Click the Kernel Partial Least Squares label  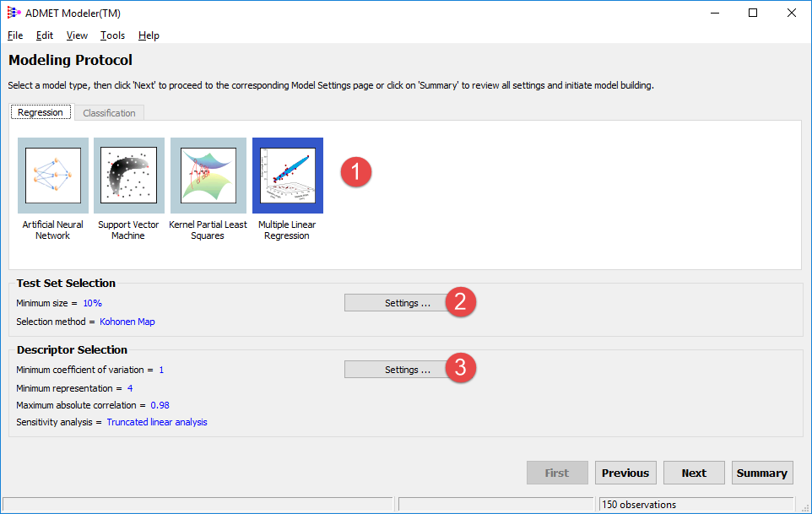point(208,230)
